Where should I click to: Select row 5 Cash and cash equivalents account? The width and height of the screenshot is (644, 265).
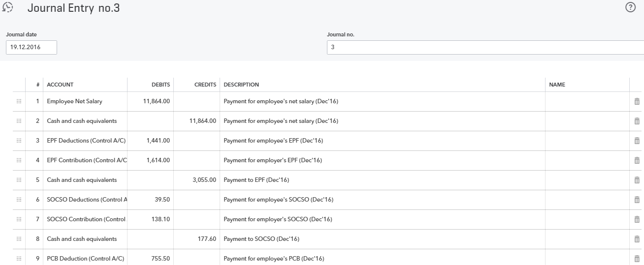(85, 180)
